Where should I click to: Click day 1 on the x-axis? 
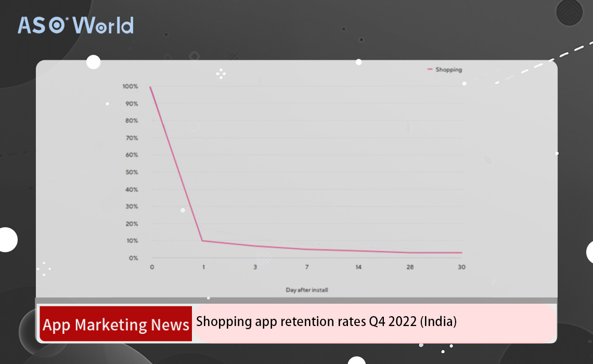click(x=203, y=267)
